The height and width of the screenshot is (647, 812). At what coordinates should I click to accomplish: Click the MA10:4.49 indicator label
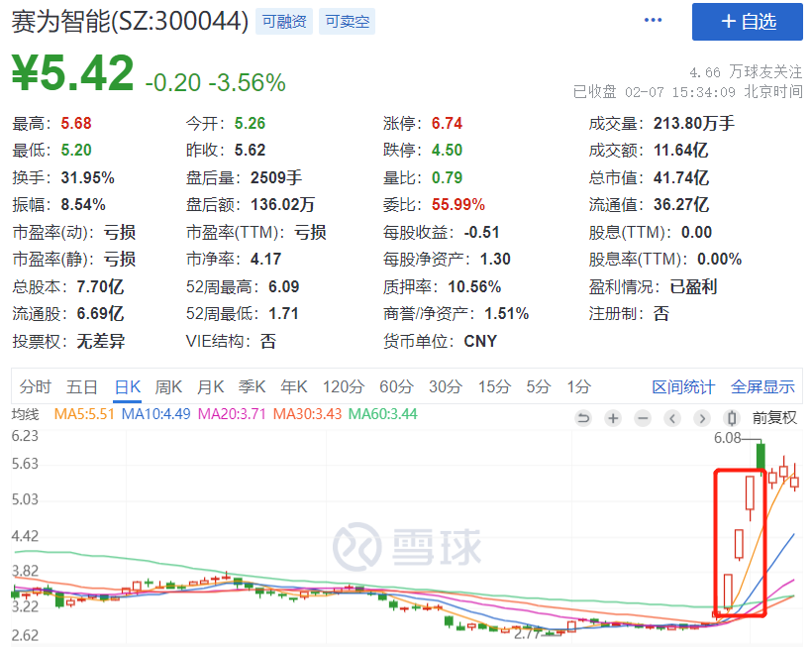pyautogui.click(x=155, y=414)
